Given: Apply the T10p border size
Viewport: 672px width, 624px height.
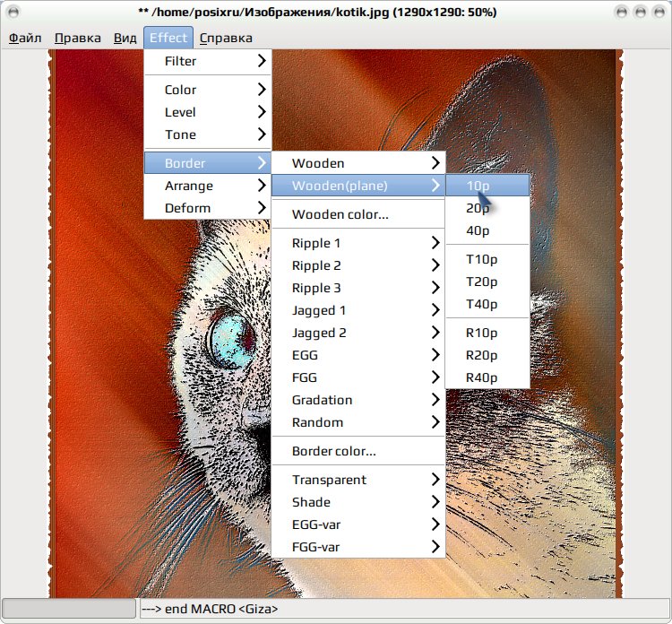Looking at the screenshot, I should [487, 259].
